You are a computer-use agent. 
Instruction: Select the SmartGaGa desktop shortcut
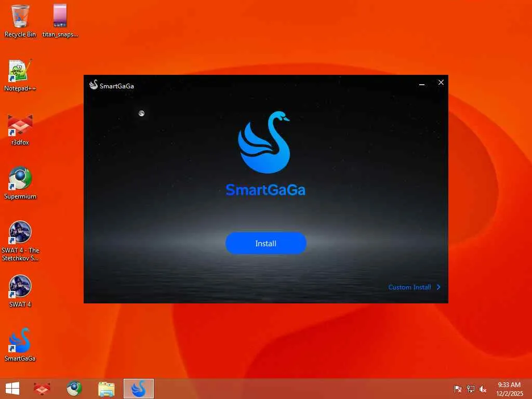click(x=20, y=345)
